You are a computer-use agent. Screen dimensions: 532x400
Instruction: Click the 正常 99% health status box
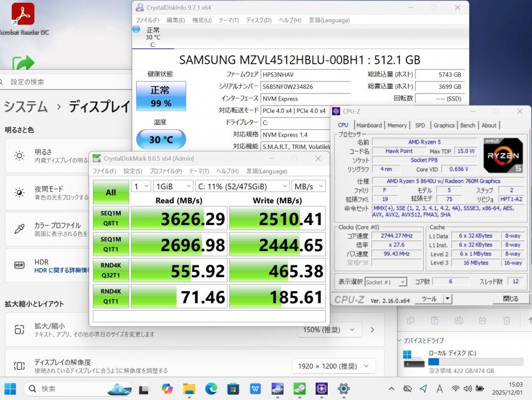pos(161,96)
